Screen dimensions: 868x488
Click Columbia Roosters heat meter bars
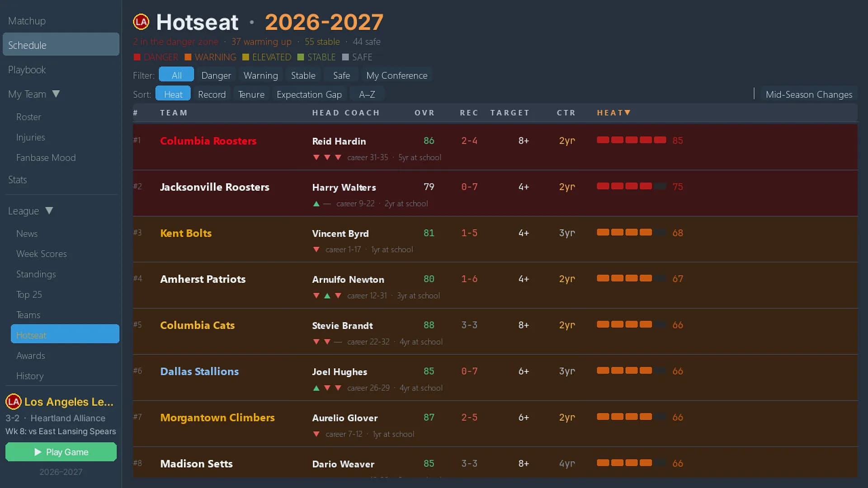point(631,140)
